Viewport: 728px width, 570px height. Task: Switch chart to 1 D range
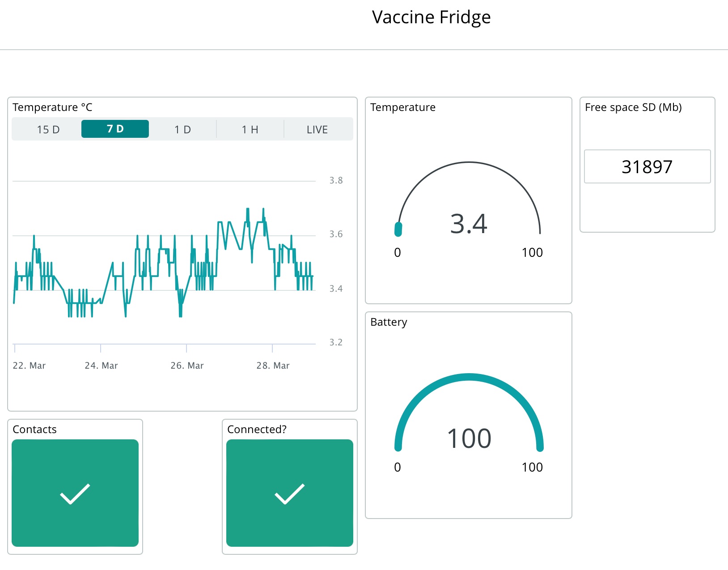[182, 129]
